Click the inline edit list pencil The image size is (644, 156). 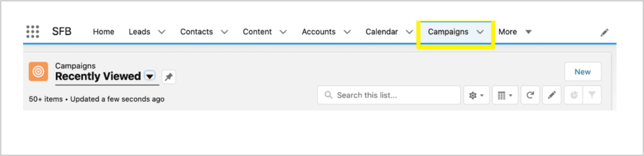(x=552, y=95)
